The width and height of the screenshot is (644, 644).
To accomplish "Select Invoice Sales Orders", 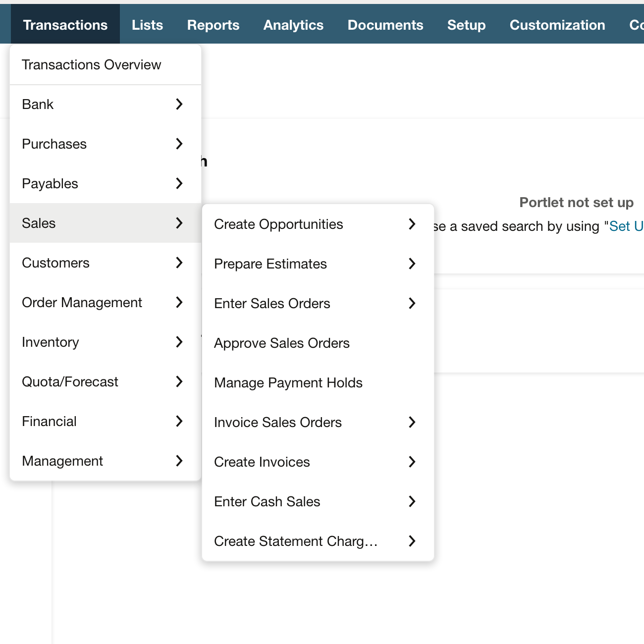I will (x=318, y=422).
